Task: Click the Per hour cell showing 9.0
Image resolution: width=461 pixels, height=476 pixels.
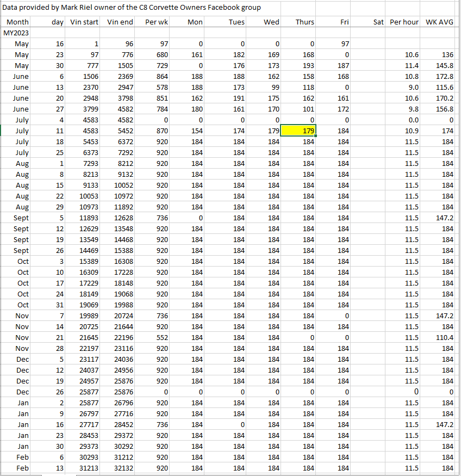Action: [x=404, y=87]
